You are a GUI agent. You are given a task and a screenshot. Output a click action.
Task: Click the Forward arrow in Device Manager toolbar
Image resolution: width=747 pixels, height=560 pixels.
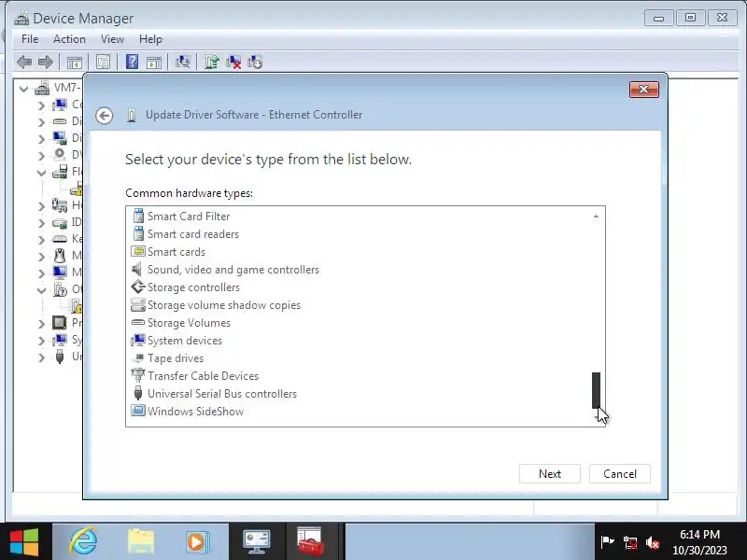[45, 62]
